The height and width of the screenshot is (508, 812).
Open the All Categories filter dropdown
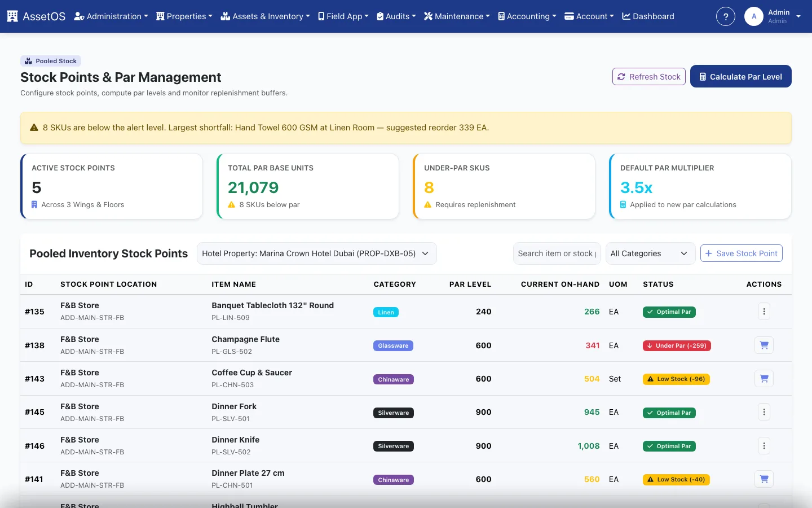pyautogui.click(x=650, y=253)
